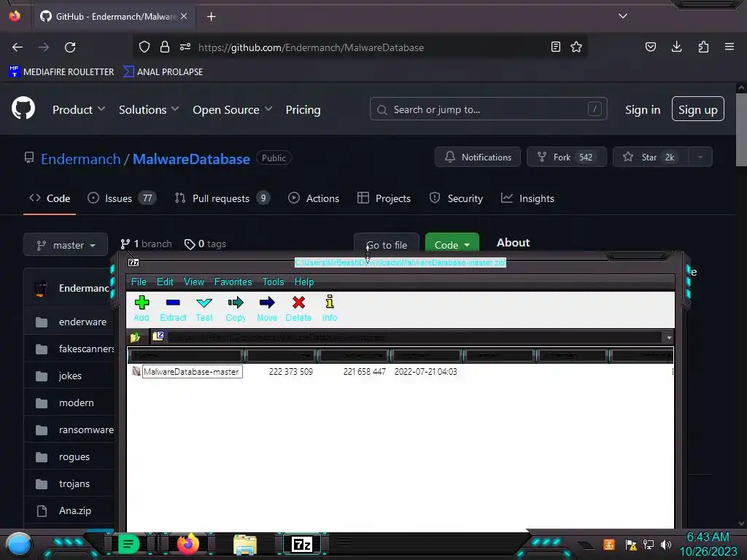Open the 7-Zip File menu
747x560 pixels.
139,282
